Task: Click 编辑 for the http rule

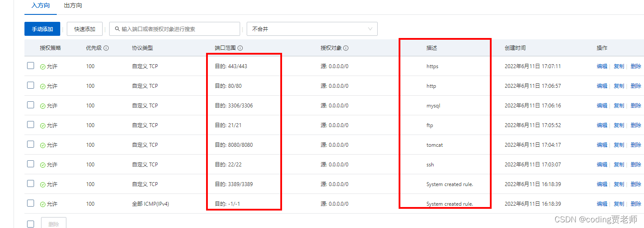Action: 602,86
